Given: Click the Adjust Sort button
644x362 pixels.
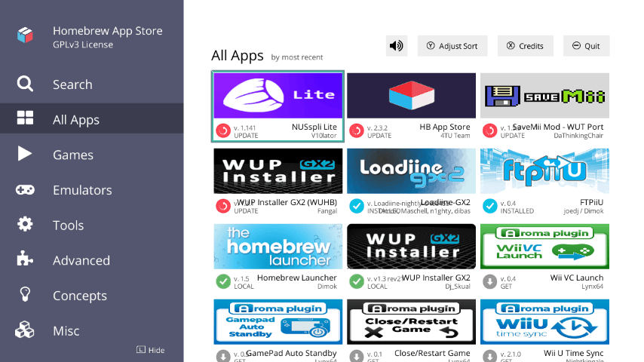Looking at the screenshot, I should [x=452, y=46].
